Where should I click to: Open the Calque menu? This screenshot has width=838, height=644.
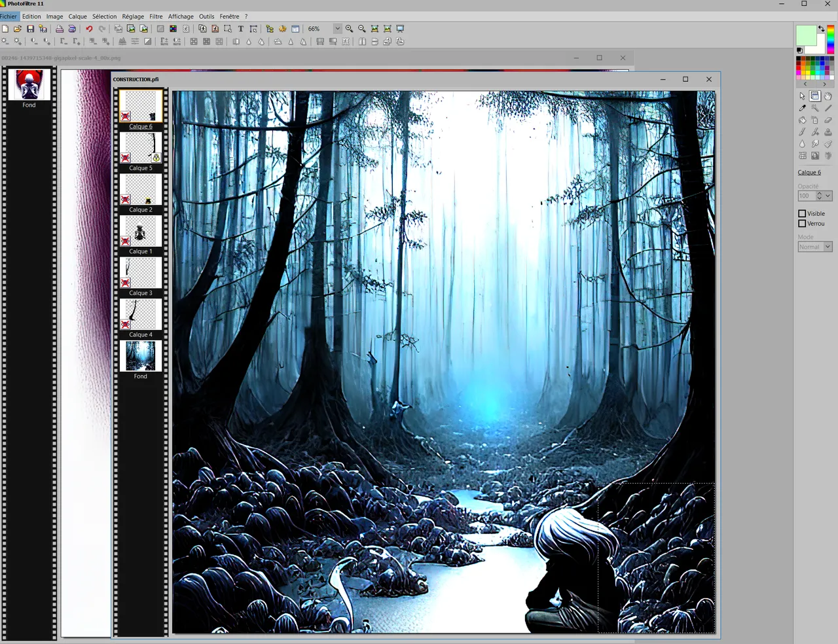point(77,16)
